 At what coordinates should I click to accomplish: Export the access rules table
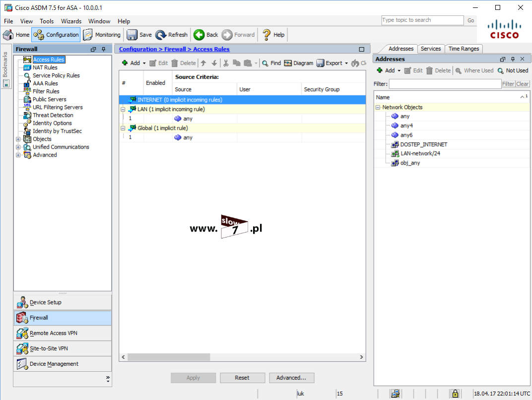(330, 63)
